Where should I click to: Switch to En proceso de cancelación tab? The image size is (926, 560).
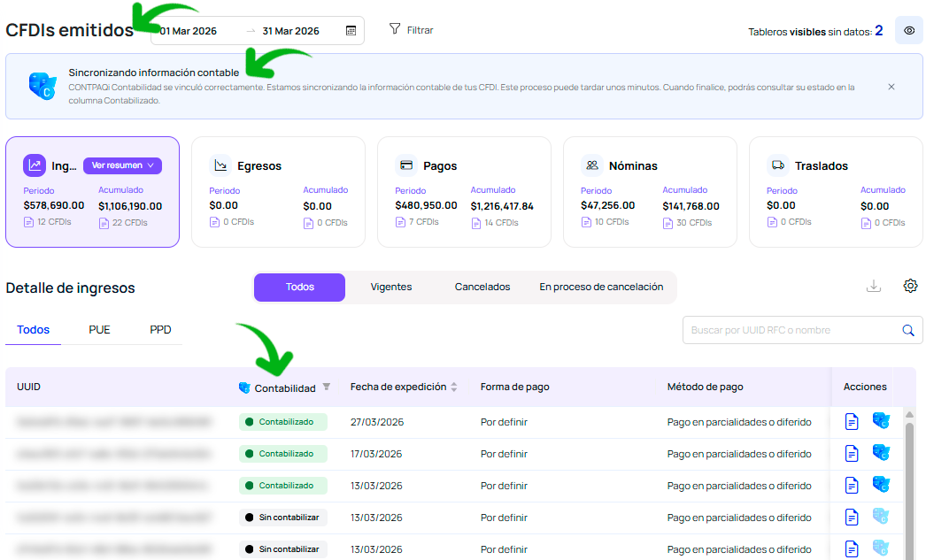pyautogui.click(x=601, y=287)
